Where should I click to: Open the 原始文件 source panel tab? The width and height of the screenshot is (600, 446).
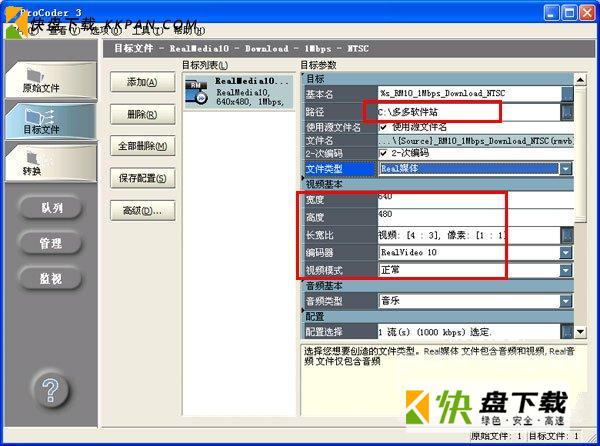point(51,80)
